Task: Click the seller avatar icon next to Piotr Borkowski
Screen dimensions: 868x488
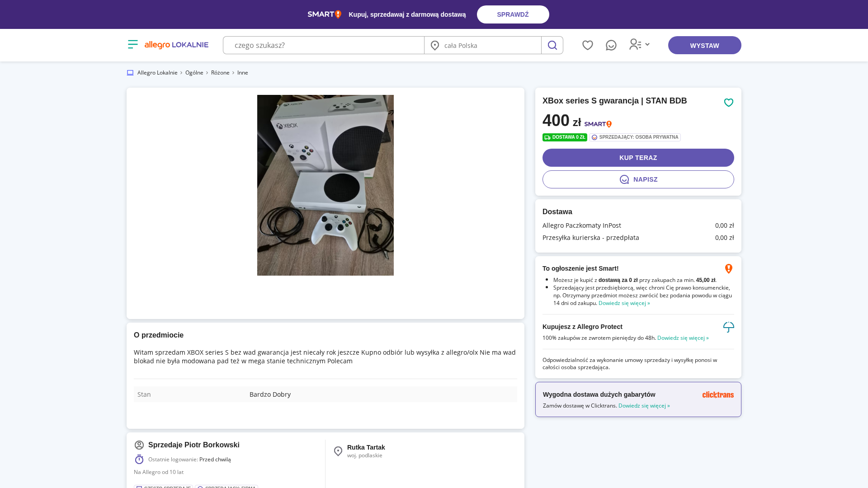Action: [139, 445]
